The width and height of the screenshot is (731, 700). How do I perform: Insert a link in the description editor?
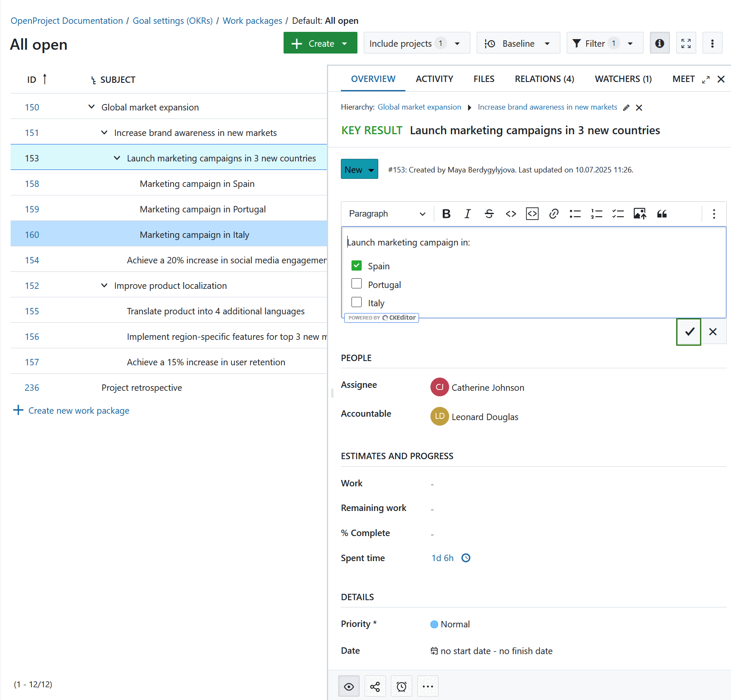click(x=554, y=214)
